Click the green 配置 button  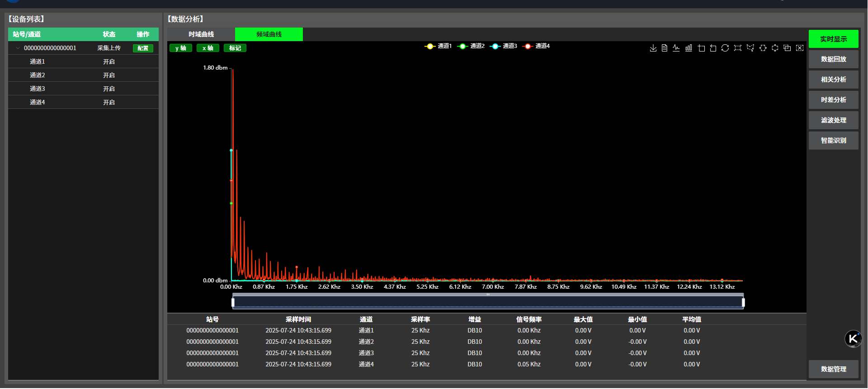143,48
